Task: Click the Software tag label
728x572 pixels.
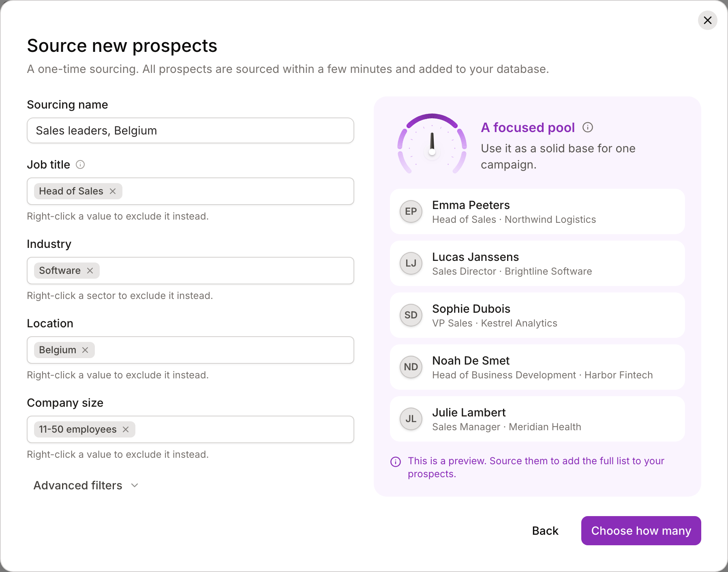Action: point(60,271)
